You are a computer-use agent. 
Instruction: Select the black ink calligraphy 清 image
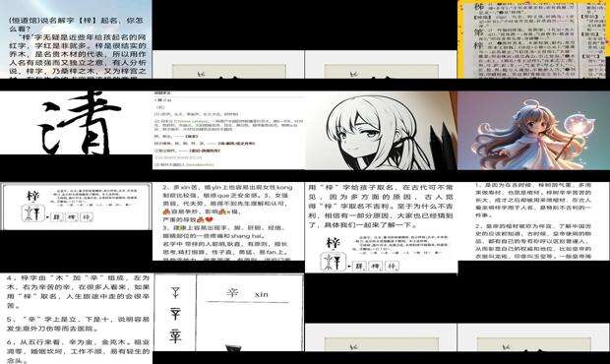pos(76,123)
